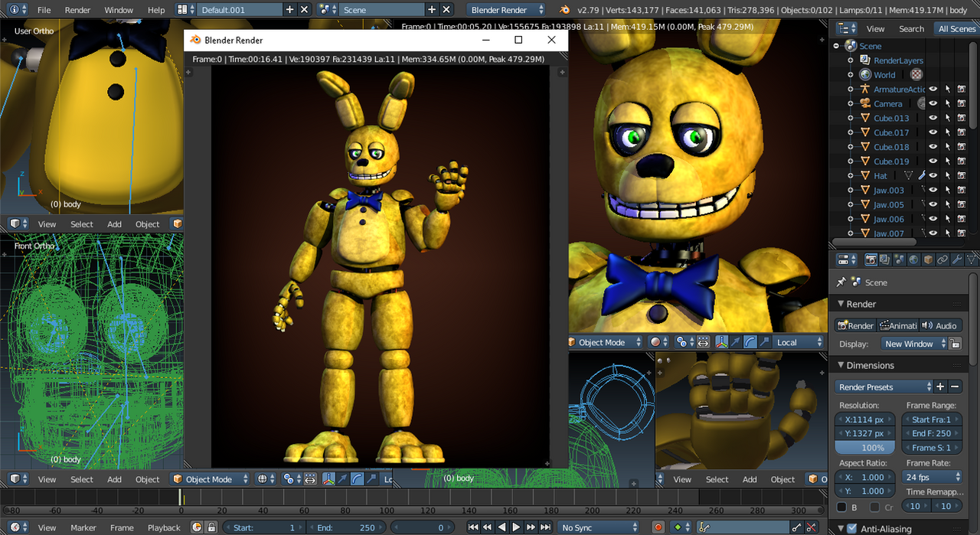This screenshot has width=980, height=535.
Task: Remove a render preset with minus button
Action: [955, 387]
